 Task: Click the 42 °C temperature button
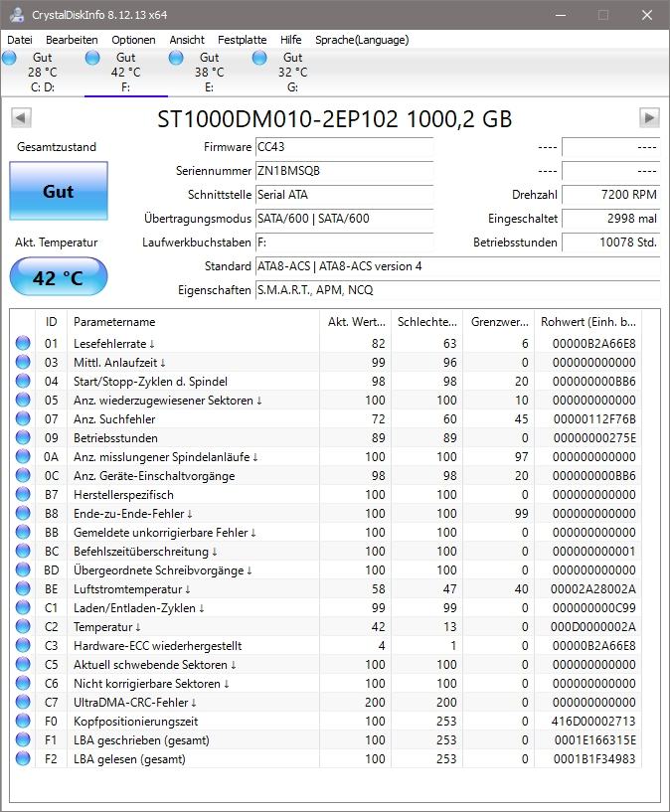[x=59, y=277]
